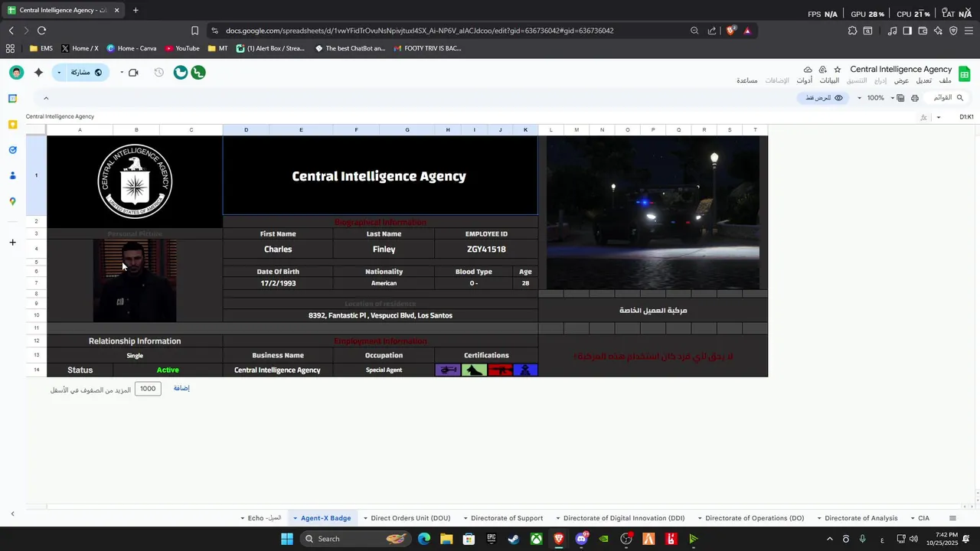The width and height of the screenshot is (980, 551).
Task: Open the ملف (File) menu
Action: (x=946, y=80)
